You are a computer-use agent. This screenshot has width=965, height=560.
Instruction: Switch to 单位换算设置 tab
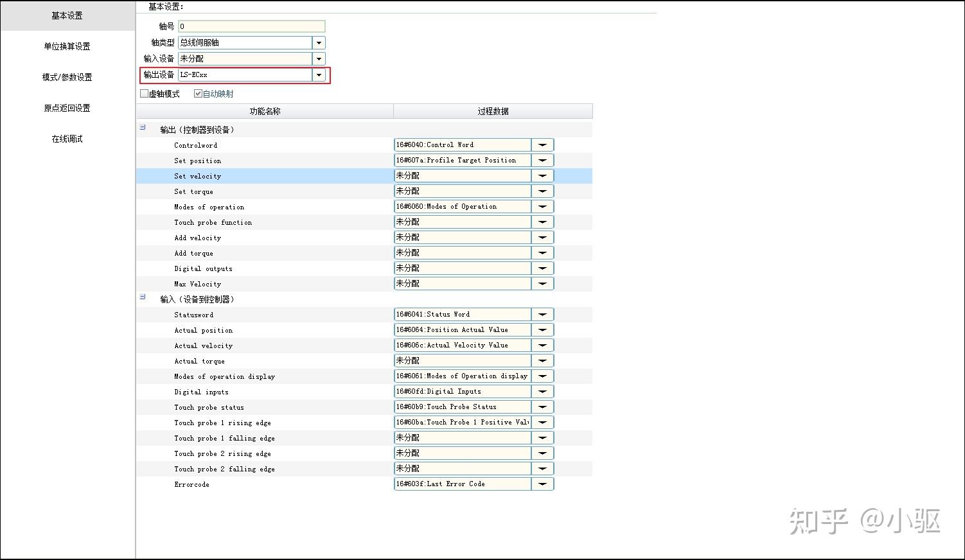tap(67, 46)
